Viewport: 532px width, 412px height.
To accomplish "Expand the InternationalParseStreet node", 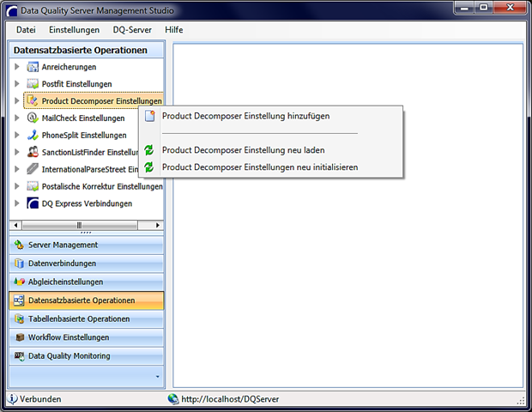I will [16, 169].
